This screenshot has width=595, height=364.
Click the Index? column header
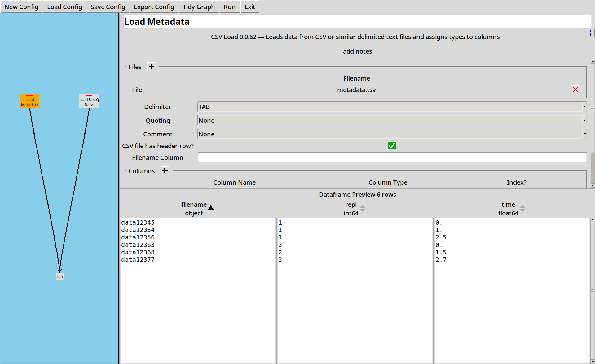[x=517, y=182]
